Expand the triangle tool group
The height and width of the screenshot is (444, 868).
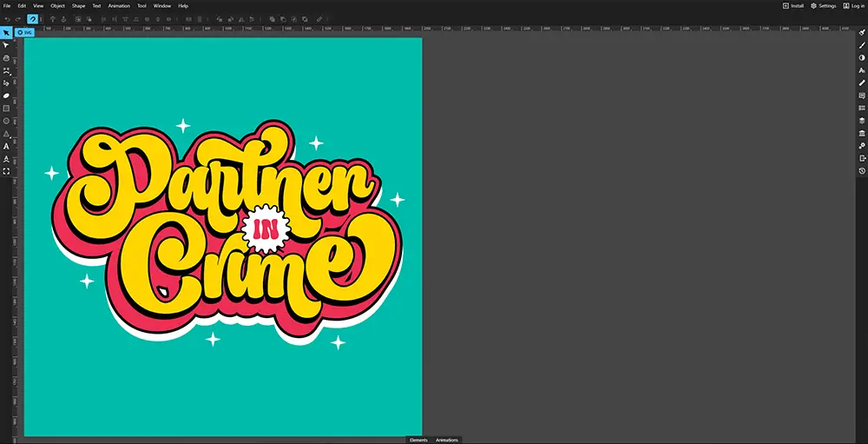pos(6,134)
